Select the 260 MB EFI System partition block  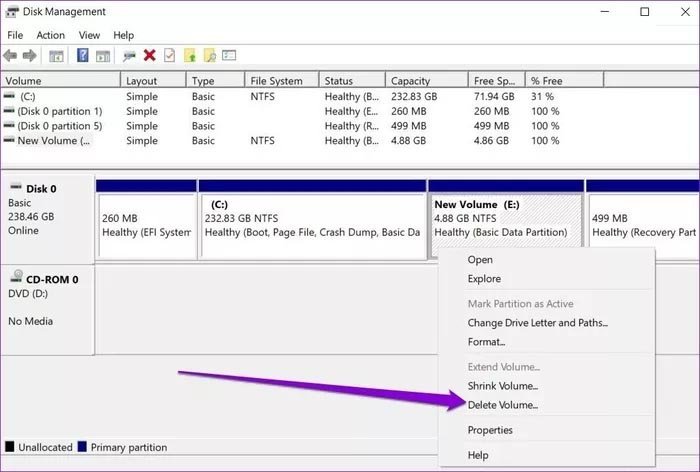pyautogui.click(x=146, y=226)
